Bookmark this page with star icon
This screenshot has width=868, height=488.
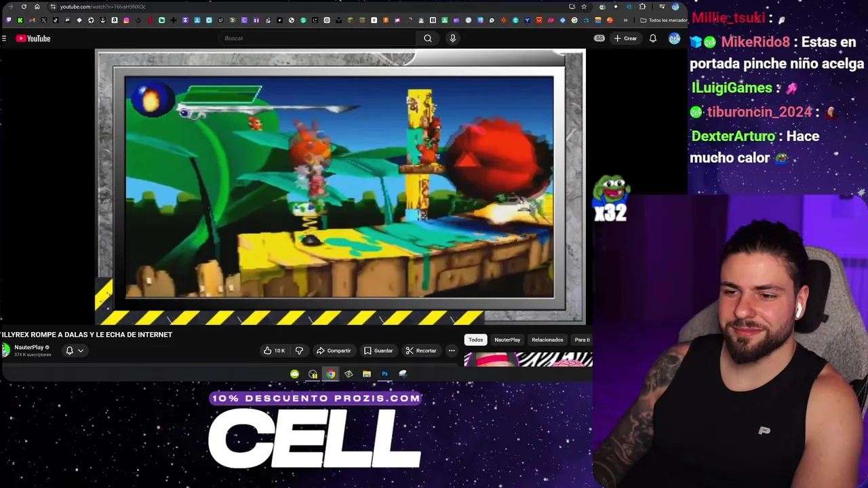583,7
